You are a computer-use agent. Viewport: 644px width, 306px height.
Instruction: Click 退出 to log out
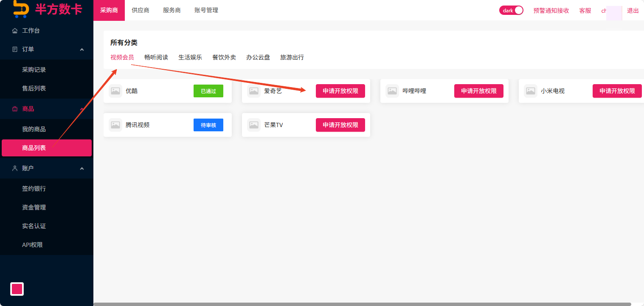[x=633, y=11]
